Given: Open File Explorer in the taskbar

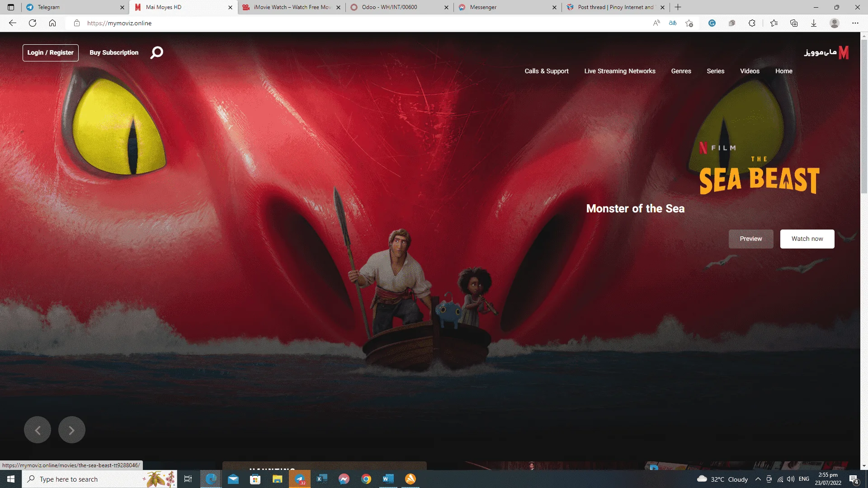Looking at the screenshot, I should point(278,479).
